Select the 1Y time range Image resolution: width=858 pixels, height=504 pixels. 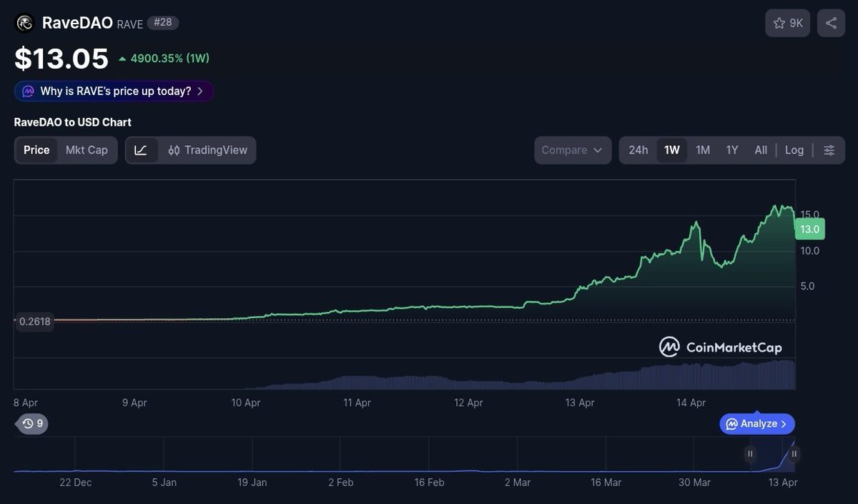point(732,150)
